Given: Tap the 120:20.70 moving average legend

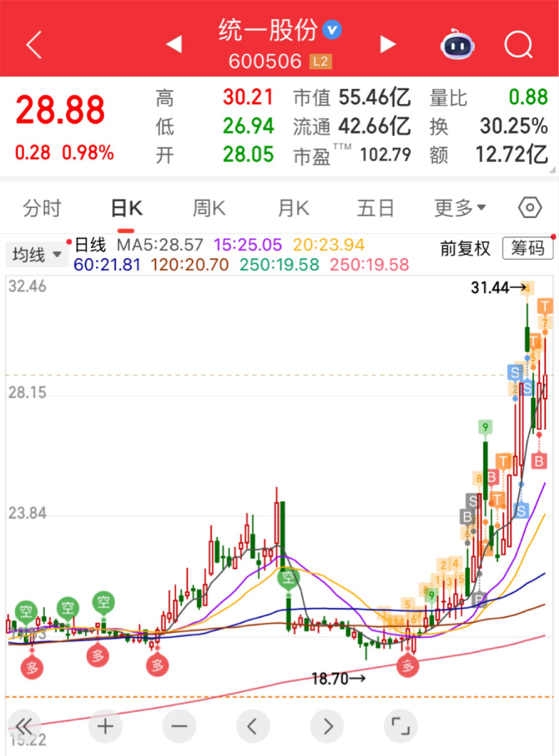Looking at the screenshot, I should tap(189, 264).
